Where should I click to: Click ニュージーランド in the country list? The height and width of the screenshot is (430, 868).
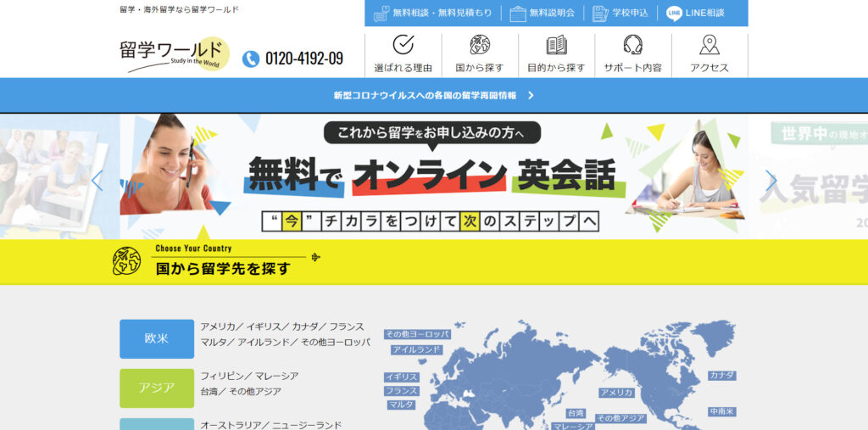click(x=307, y=425)
